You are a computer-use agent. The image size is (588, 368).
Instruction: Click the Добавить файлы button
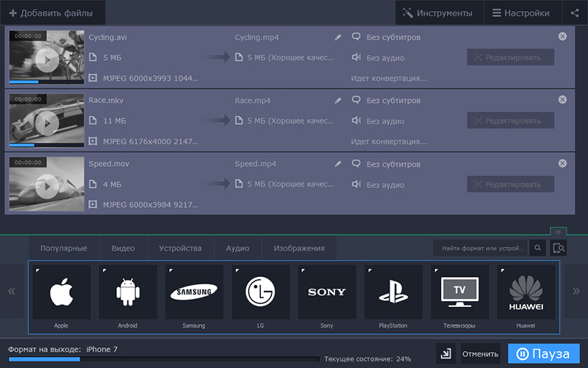click(x=52, y=13)
